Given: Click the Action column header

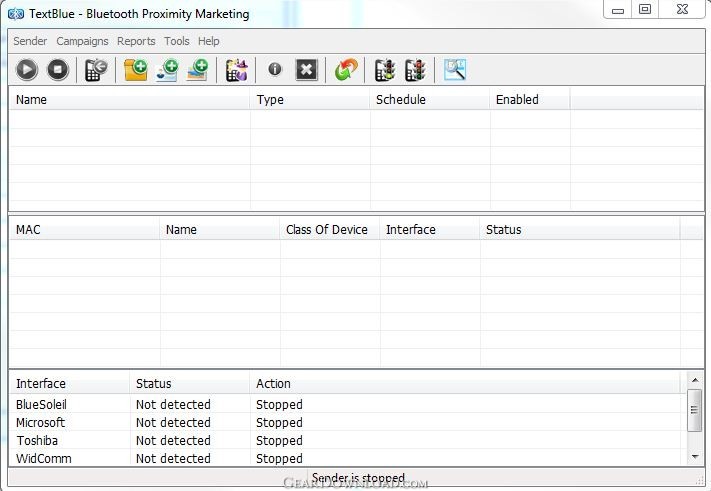Looking at the screenshot, I should pyautogui.click(x=465, y=384).
